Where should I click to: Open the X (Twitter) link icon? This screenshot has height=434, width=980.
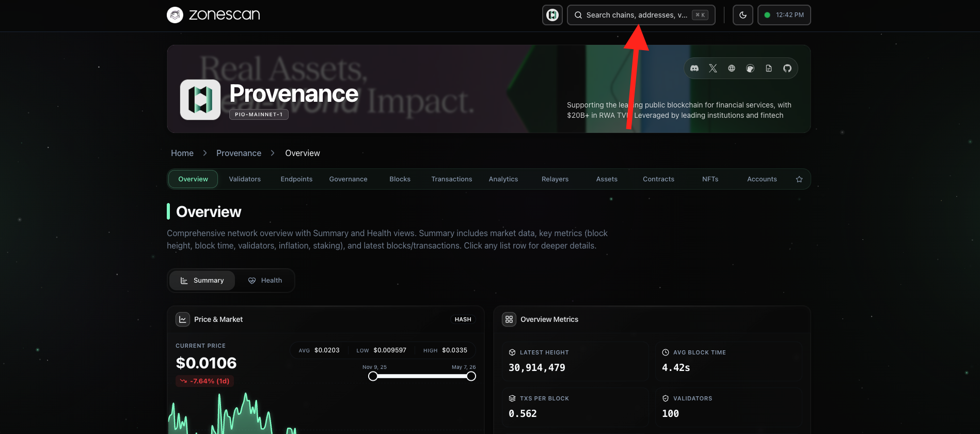point(713,68)
